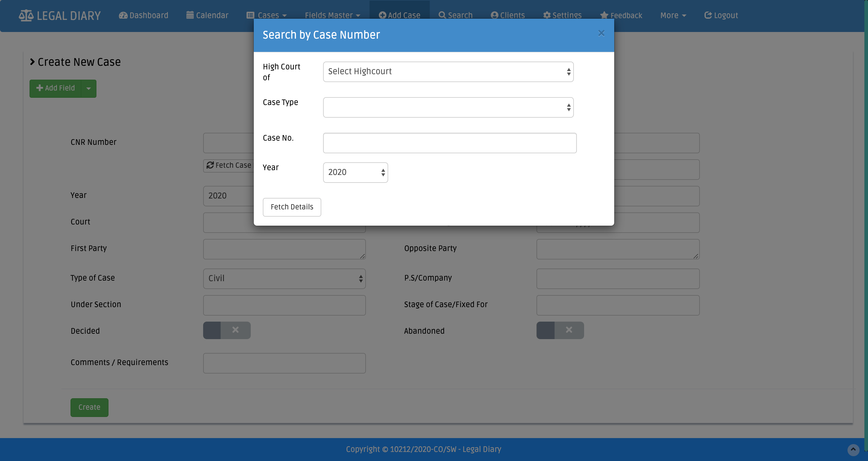Click the Create case button
868x461 pixels.
click(x=89, y=407)
